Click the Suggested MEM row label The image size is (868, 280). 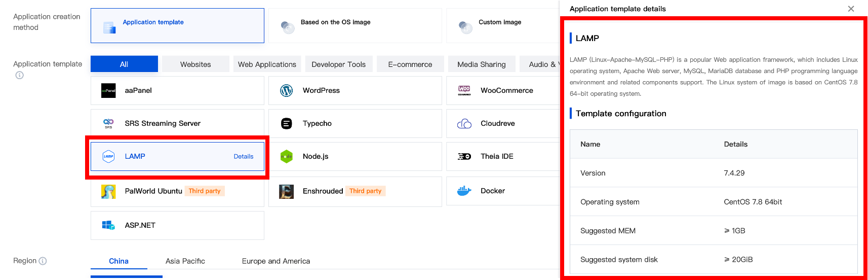(x=608, y=231)
